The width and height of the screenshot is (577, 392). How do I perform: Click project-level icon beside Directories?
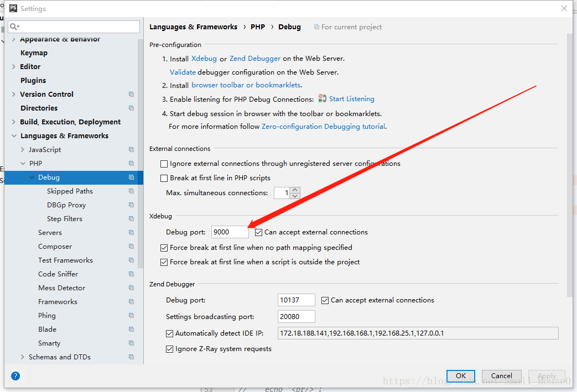pyautogui.click(x=131, y=108)
